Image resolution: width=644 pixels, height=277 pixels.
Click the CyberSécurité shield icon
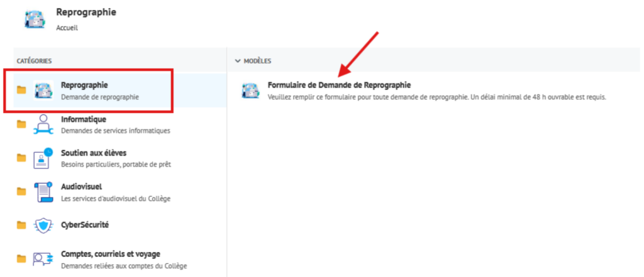click(x=43, y=225)
